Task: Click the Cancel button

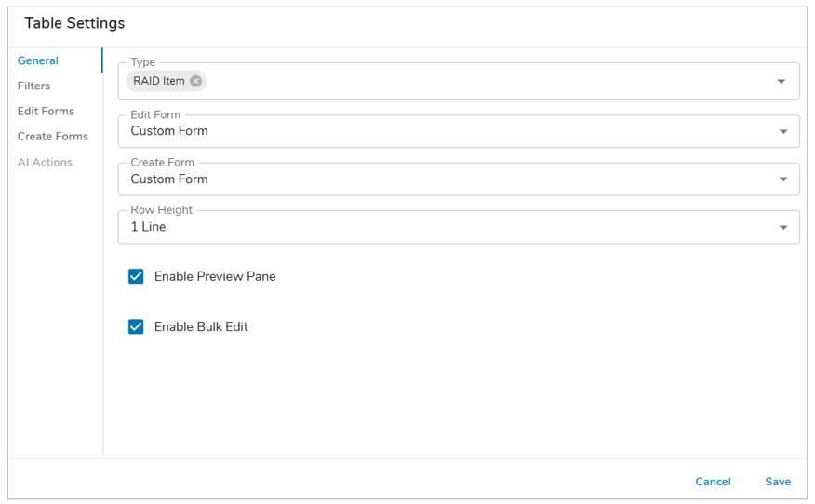Action: point(713,482)
